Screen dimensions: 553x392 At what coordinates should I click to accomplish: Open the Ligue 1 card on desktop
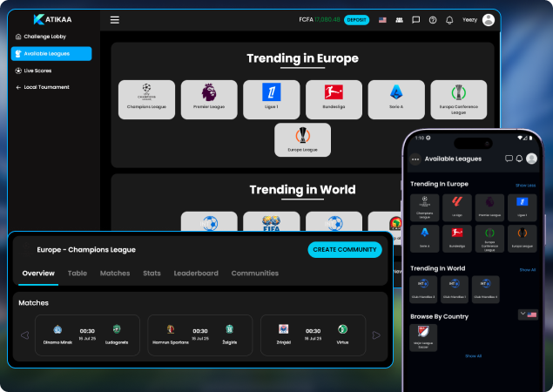click(x=272, y=99)
